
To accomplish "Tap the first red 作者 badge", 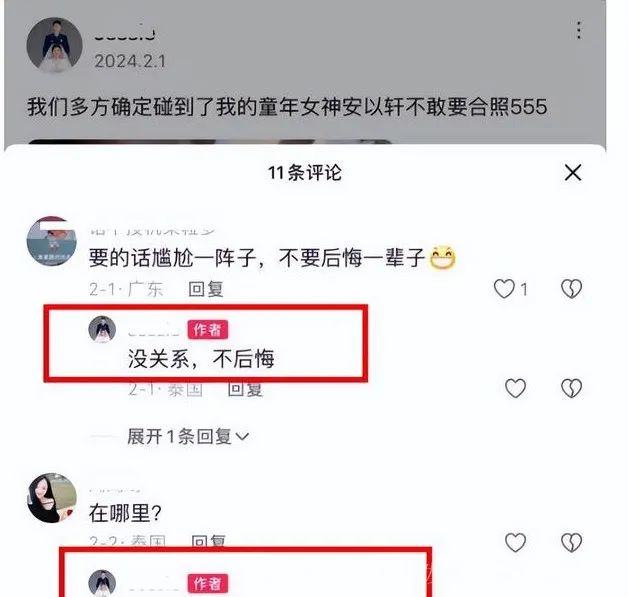I will point(208,329).
